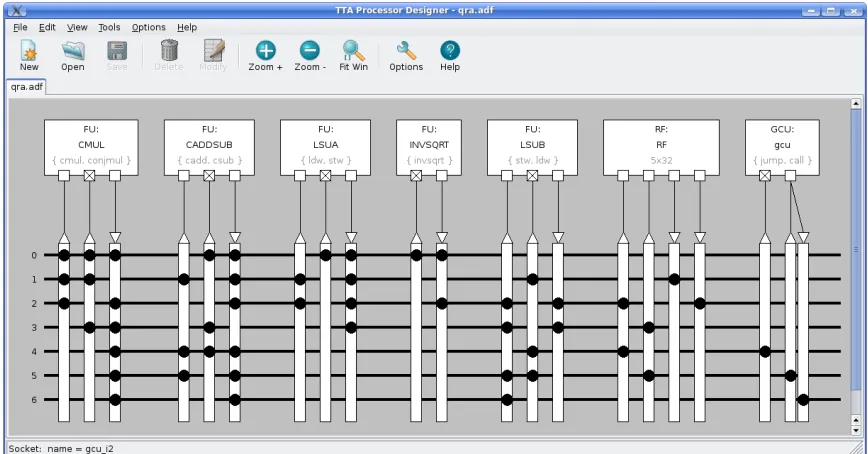The height and width of the screenshot is (454, 868).
Task: Click bus label 6
Action: point(34,400)
